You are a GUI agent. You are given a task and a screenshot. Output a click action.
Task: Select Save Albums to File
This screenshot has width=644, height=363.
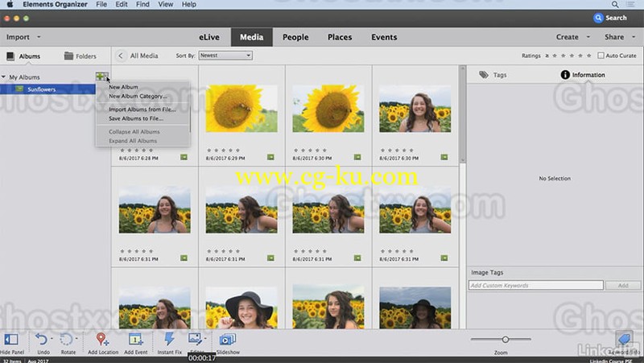[136, 118]
